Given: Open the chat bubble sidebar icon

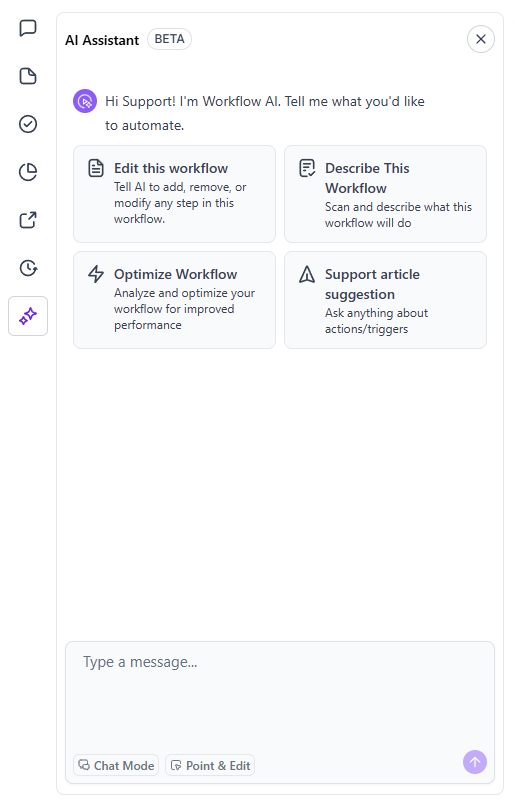Looking at the screenshot, I should [x=28, y=28].
